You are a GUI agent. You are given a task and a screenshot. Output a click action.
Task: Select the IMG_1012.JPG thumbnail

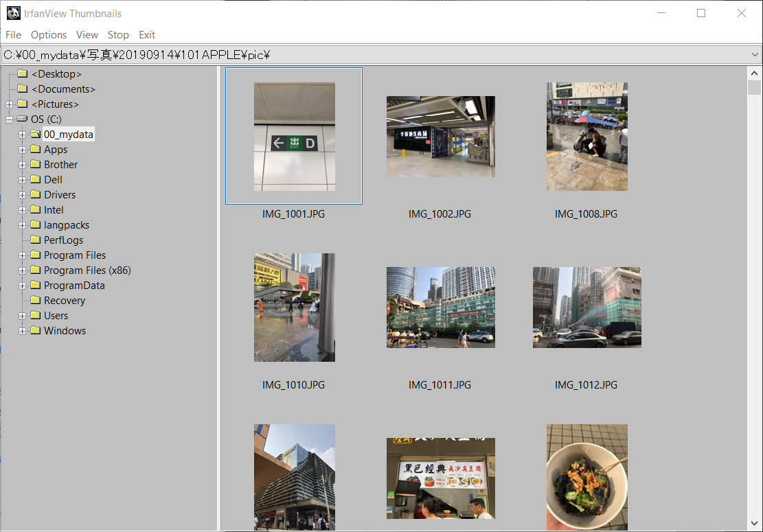(x=587, y=308)
